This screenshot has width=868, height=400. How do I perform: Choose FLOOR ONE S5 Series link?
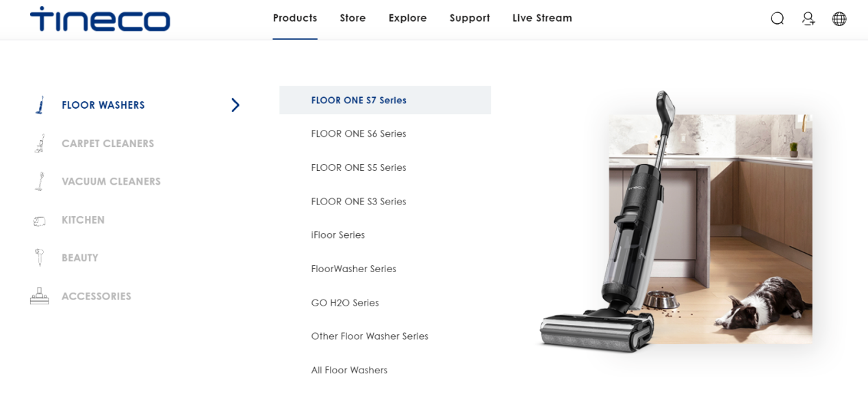coord(359,168)
